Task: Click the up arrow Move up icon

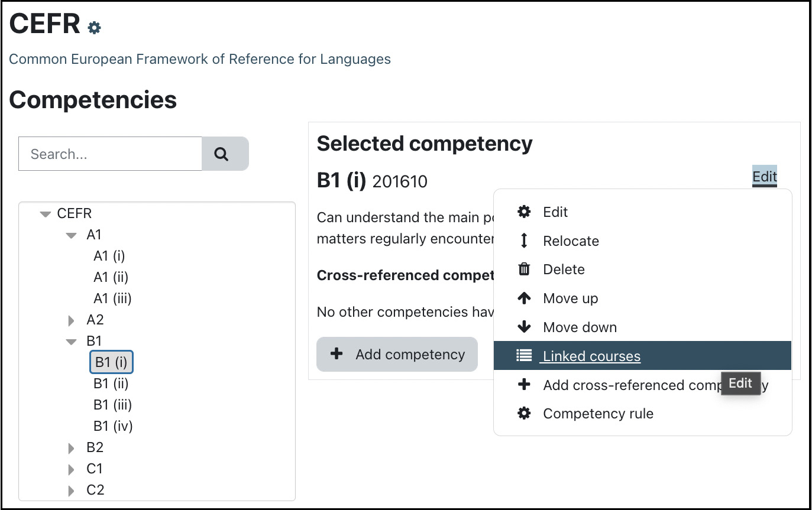Action: coord(524,298)
